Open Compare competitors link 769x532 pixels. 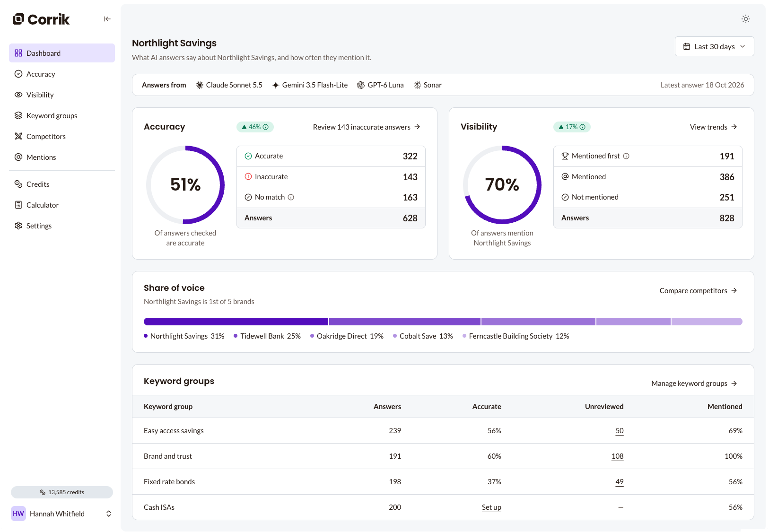point(698,290)
